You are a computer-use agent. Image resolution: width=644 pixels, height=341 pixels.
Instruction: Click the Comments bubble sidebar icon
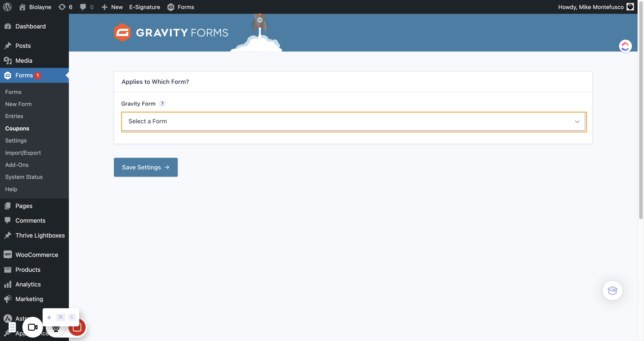(8, 220)
